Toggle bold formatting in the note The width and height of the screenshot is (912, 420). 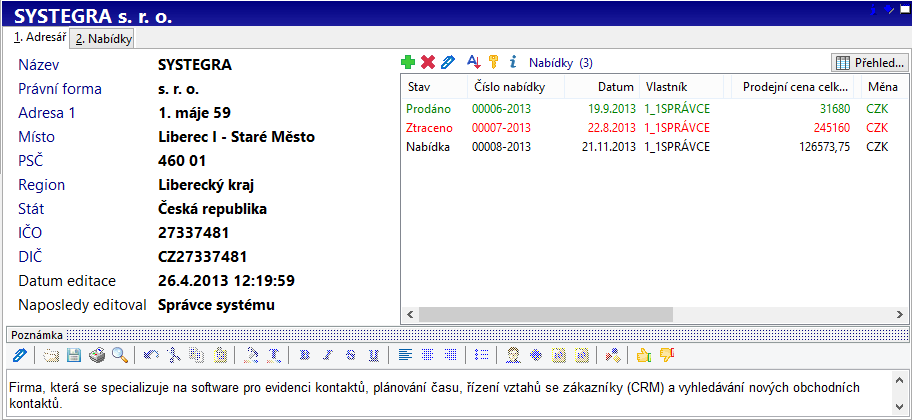point(304,355)
